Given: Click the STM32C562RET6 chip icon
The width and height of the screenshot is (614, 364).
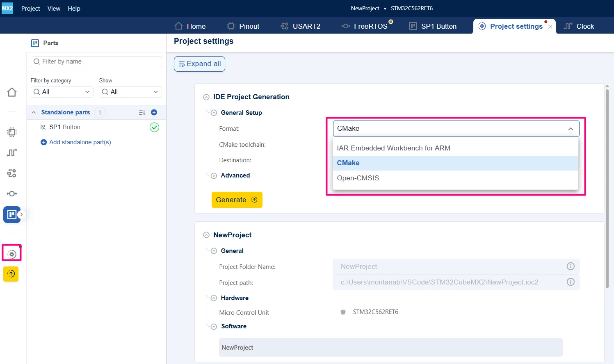Looking at the screenshot, I should pos(343,312).
